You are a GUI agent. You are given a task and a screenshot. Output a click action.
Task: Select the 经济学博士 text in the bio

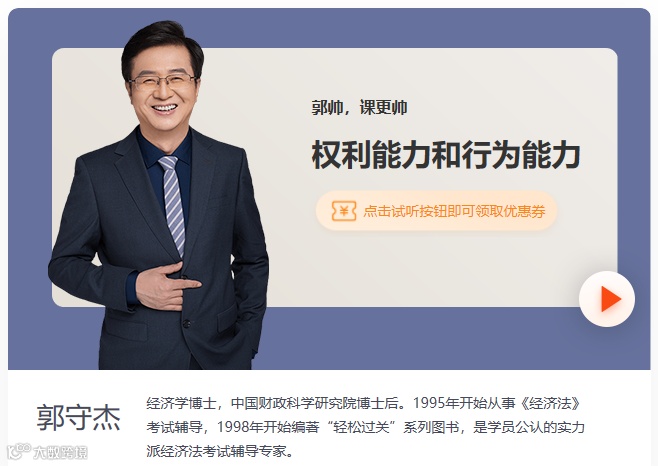click(x=181, y=403)
